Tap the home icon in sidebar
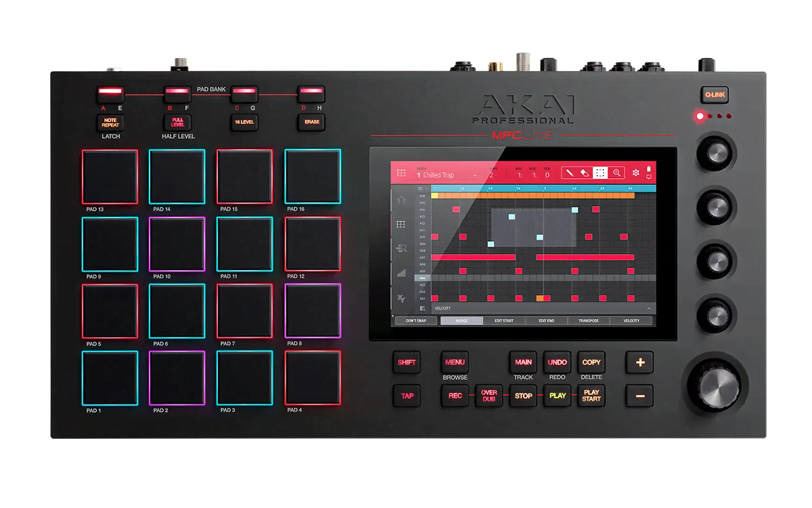812x508 pixels. 401,200
